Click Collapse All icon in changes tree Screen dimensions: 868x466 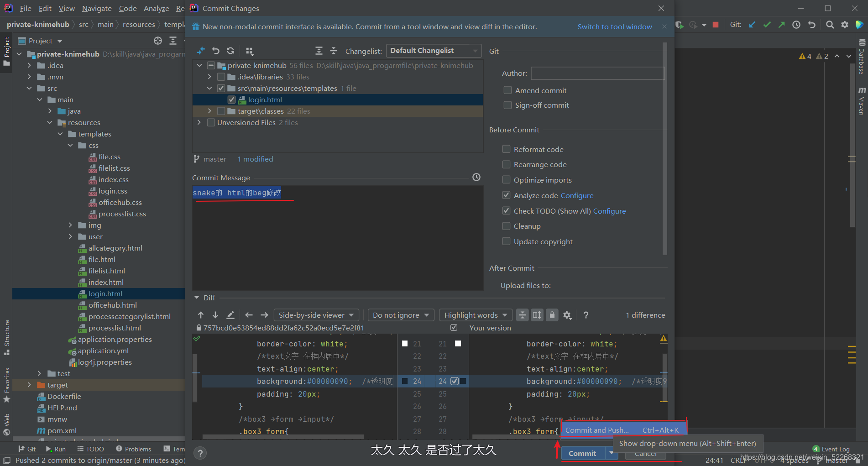[334, 51]
